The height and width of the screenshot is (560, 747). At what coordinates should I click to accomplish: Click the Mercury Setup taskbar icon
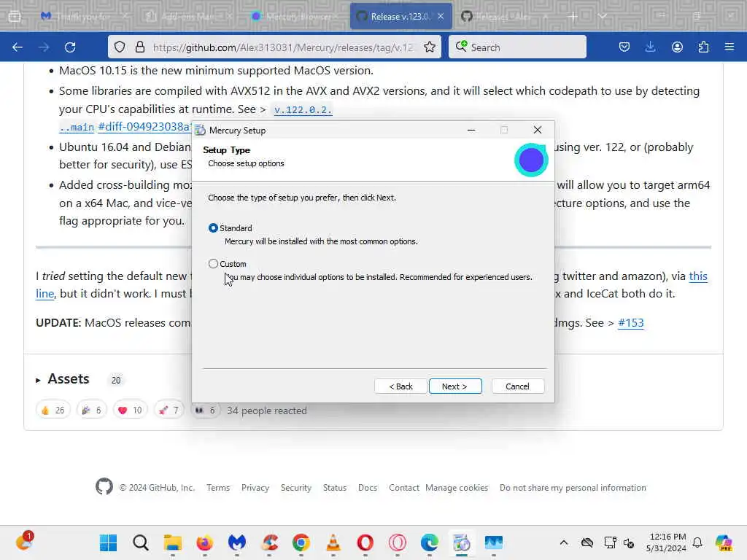[462, 542]
